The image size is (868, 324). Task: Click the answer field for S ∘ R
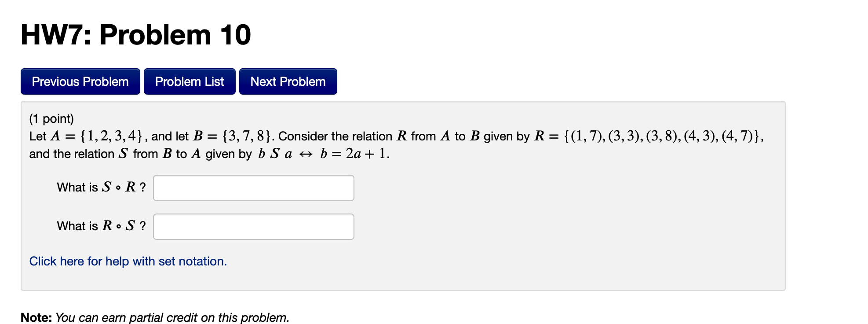(253, 188)
